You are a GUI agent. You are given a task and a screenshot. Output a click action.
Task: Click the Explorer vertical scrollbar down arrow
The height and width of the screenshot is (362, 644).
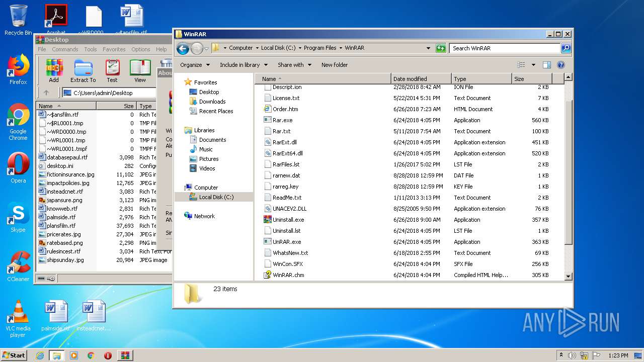coord(569,276)
